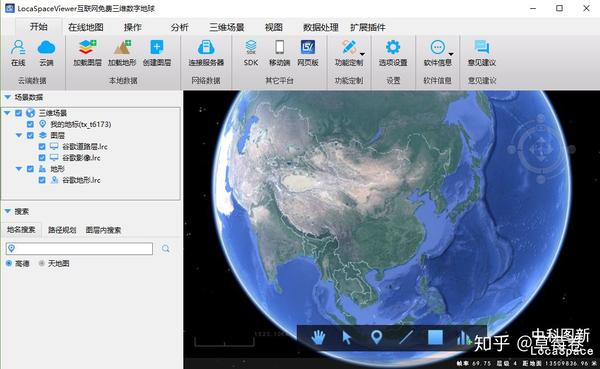Toggle the 地形 group checkbox

pos(30,169)
